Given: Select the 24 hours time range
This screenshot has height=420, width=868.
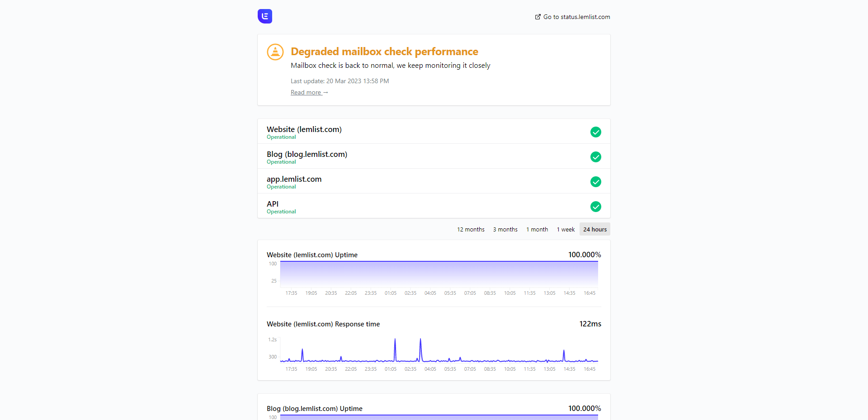Looking at the screenshot, I should (x=595, y=229).
